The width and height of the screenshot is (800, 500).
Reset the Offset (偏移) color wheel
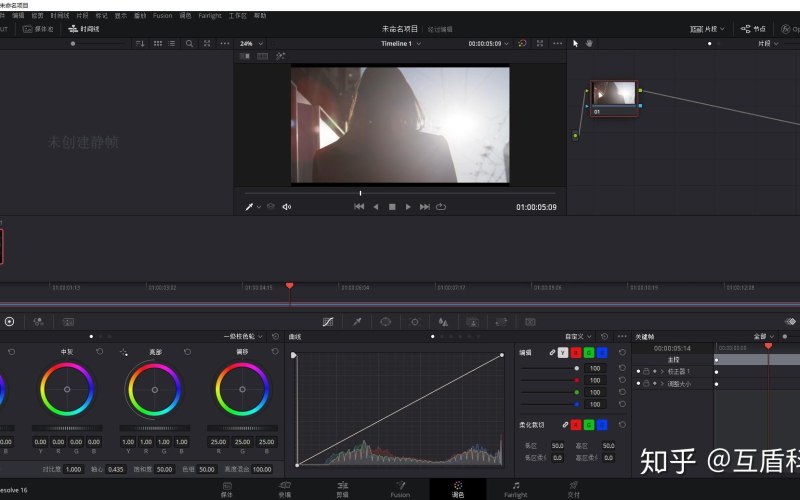coord(275,352)
